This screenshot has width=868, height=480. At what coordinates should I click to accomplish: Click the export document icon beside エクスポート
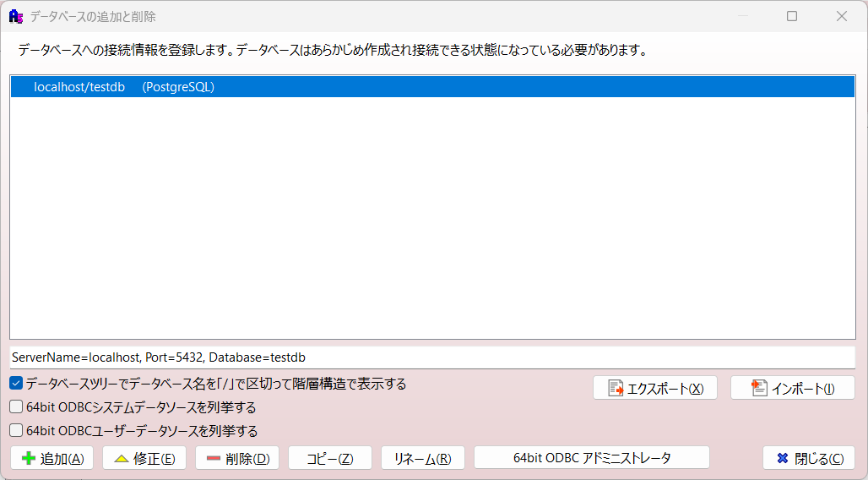(616, 388)
